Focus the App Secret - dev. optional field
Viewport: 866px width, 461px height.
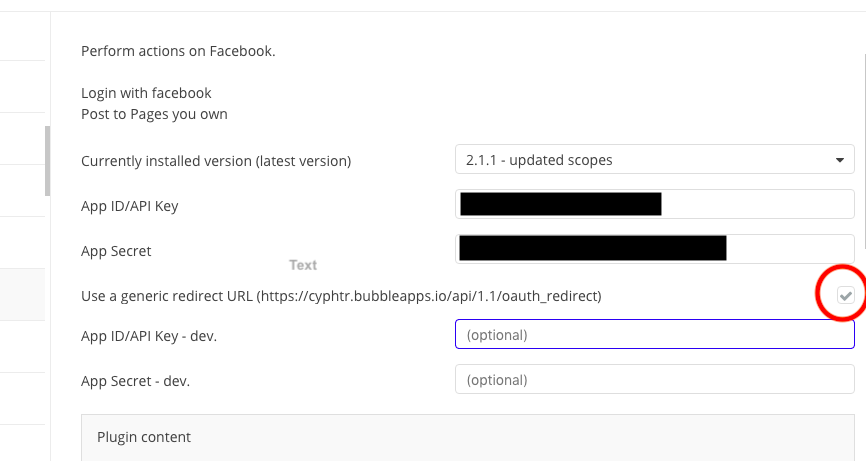[654, 380]
